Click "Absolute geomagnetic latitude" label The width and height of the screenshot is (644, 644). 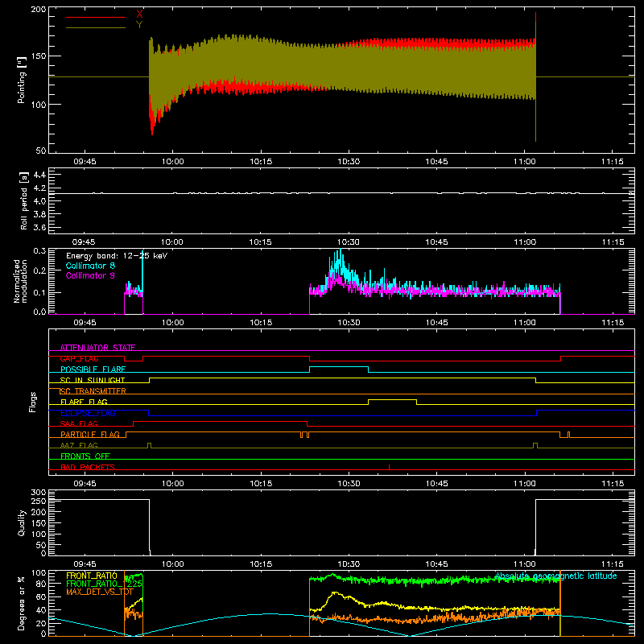point(555,576)
